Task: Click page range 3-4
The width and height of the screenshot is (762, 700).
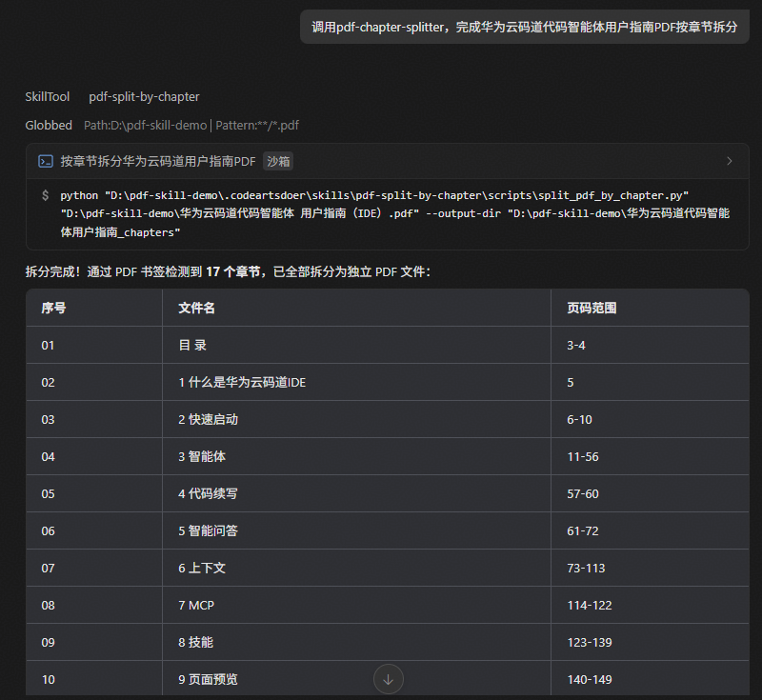Action: 576,346
